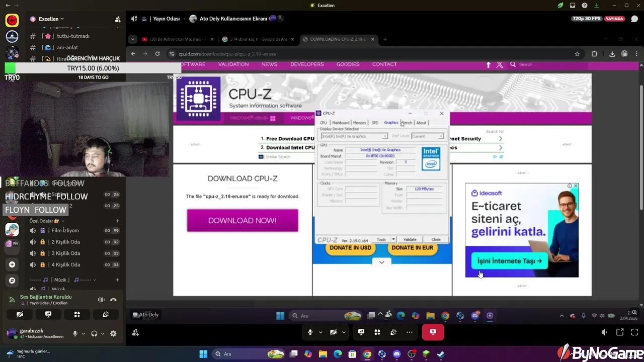This screenshot has height=362, width=644.
Task: Collapse the Özel Odalar category
Action: click(46, 221)
